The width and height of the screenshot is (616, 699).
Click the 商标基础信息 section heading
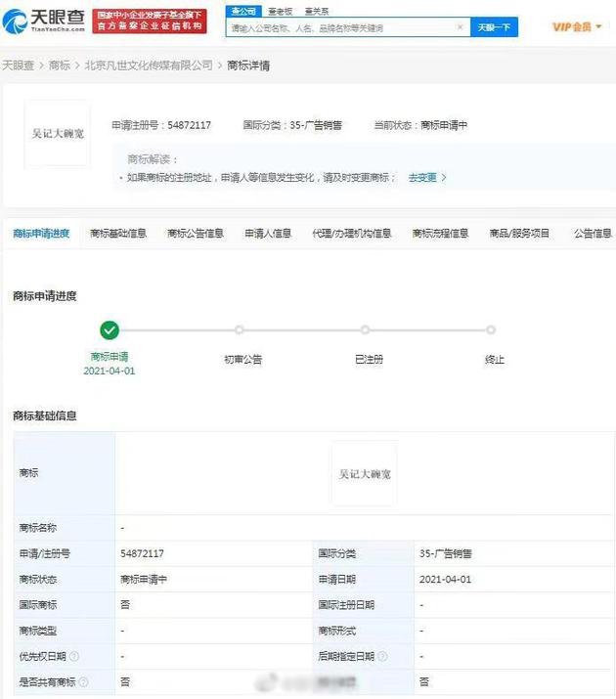45,415
